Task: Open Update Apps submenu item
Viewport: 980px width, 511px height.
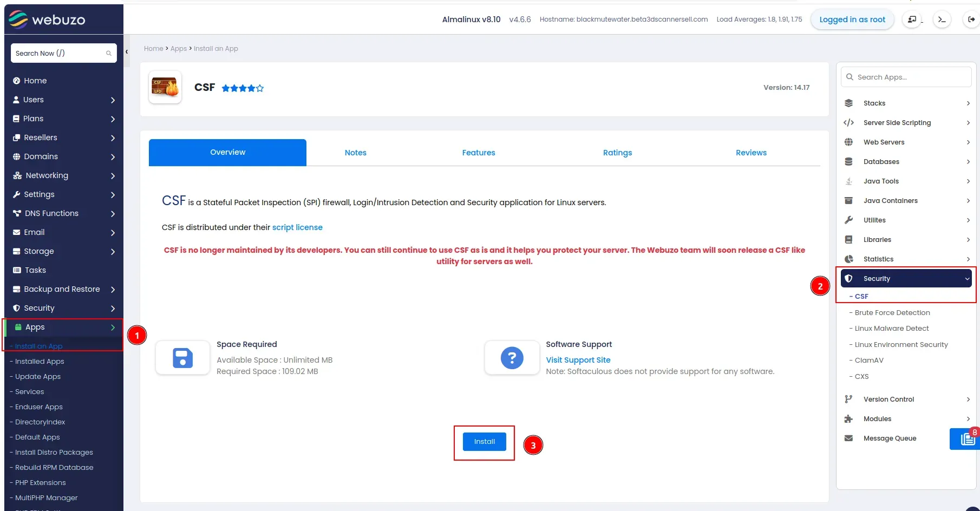Action: [x=38, y=377]
